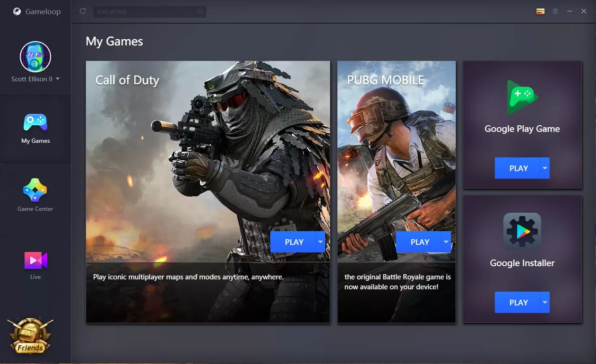This screenshot has width=596, height=364.
Task: Click the Call of Duty card title
Action: click(127, 80)
